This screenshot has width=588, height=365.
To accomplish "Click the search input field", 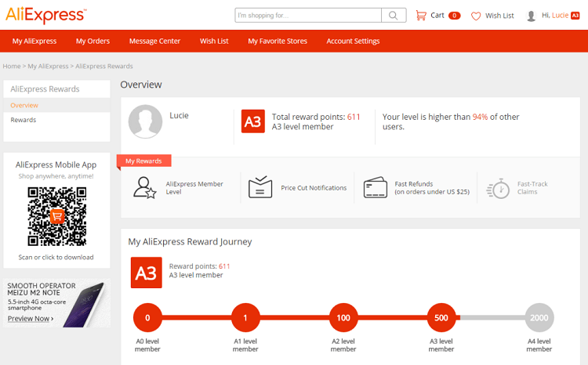I will (308, 16).
